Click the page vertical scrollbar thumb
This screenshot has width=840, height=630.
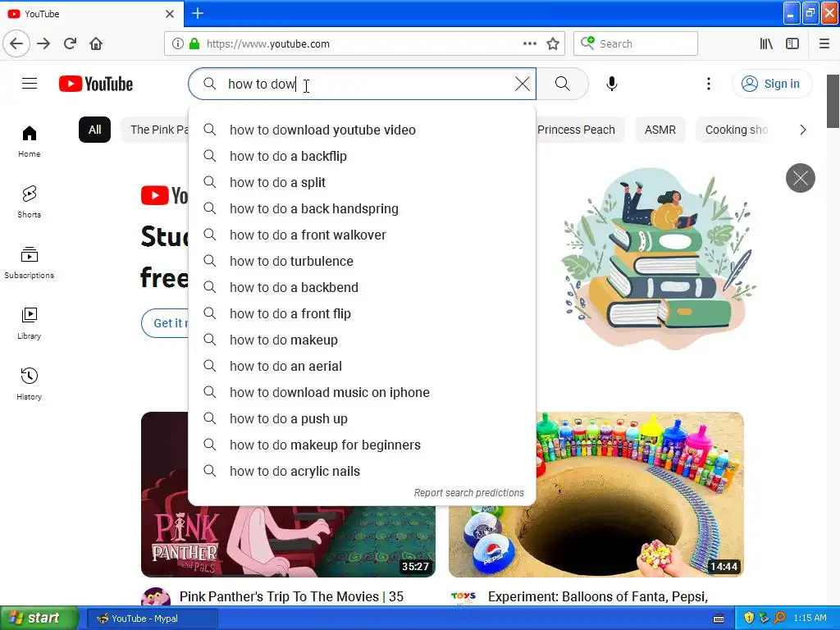833,101
